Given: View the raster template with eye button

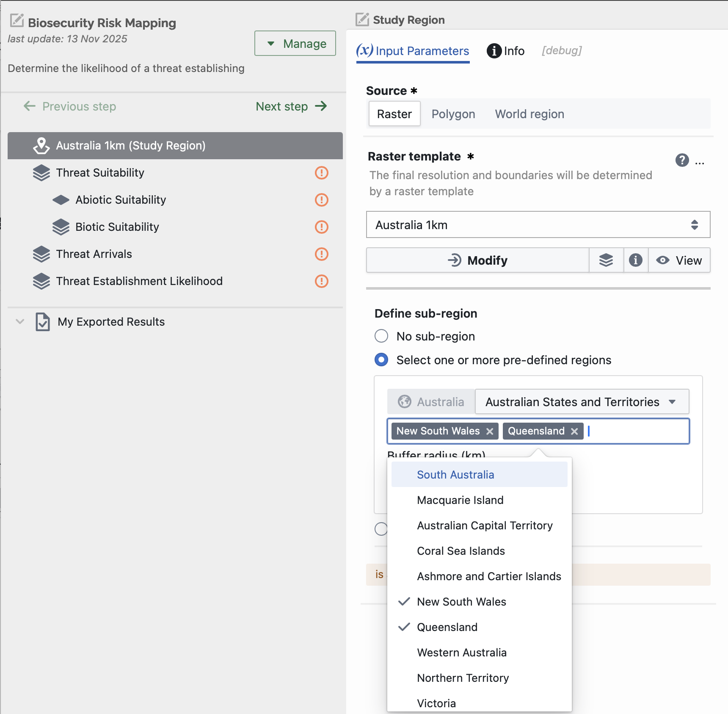Looking at the screenshot, I should pos(679,260).
